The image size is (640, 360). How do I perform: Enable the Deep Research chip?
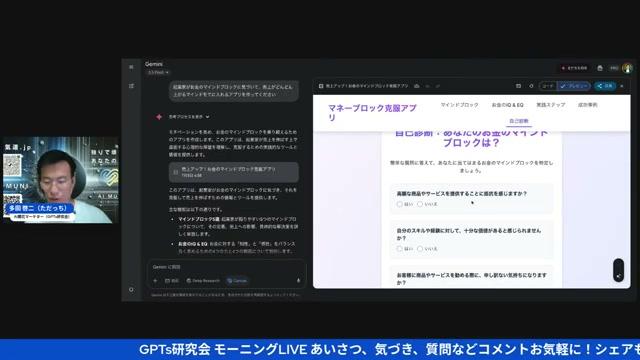203,281
